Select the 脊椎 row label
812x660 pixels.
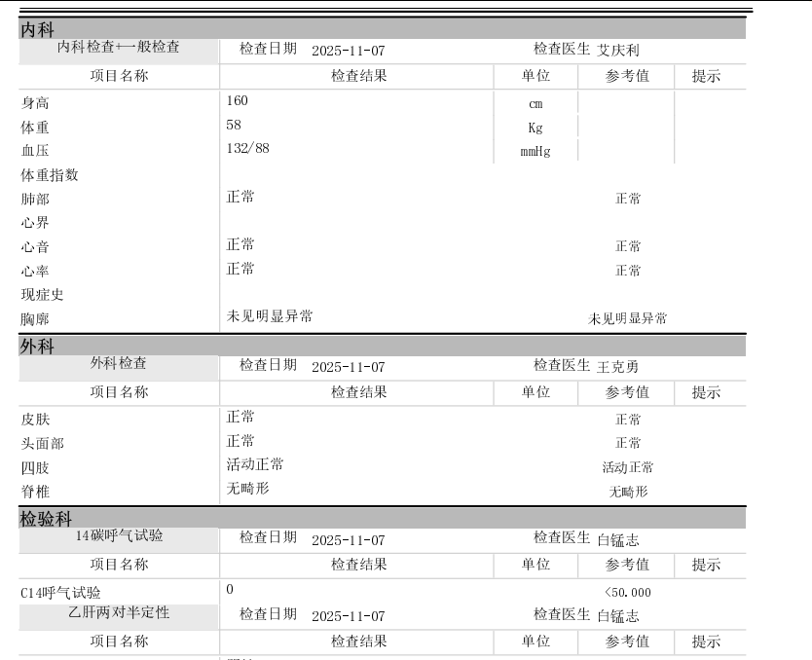[x=35, y=492]
